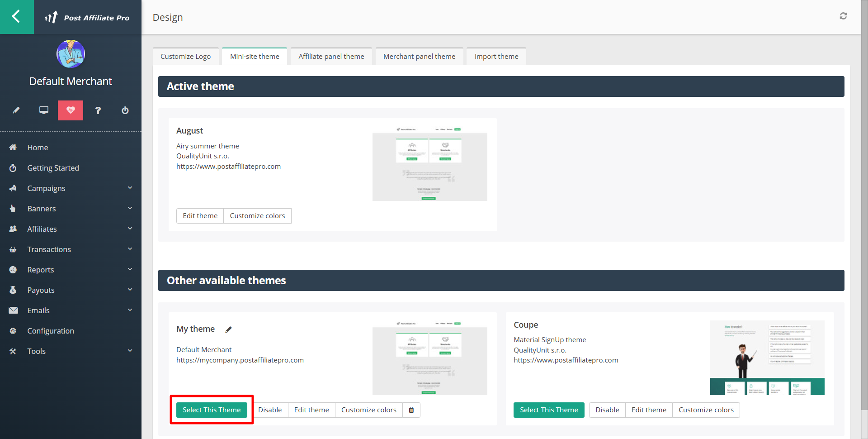Click the pencil edit icon under Default Merchant
Viewport: 868px width, 439px height.
pos(16,110)
